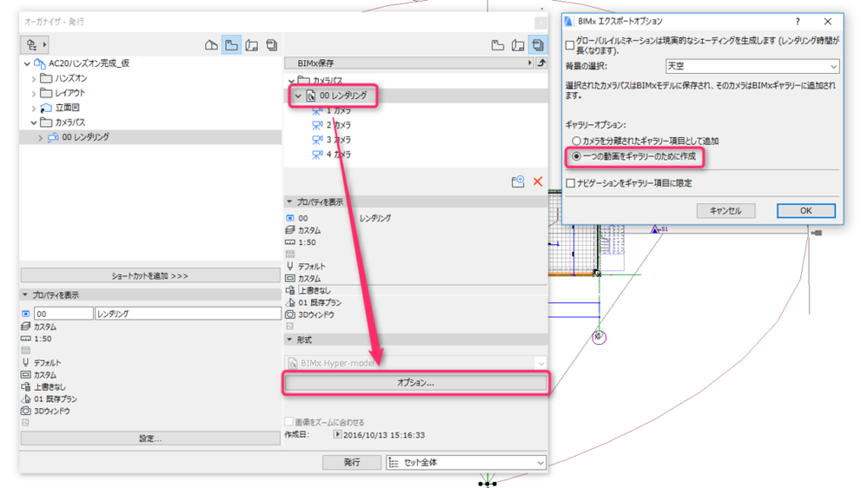Click the camera icon of 2 カメラ

[317, 125]
